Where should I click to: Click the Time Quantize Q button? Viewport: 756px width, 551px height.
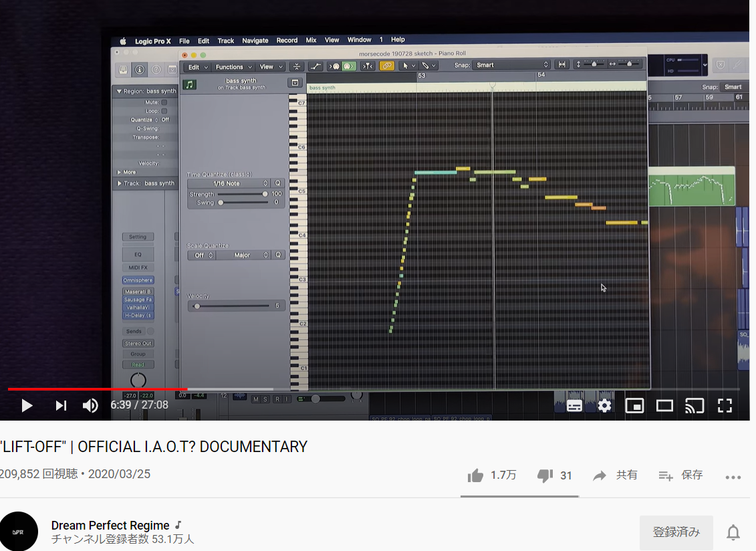tap(277, 183)
